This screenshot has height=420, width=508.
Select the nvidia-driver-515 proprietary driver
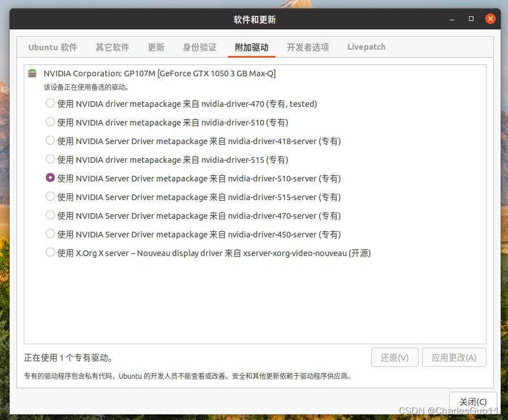click(x=50, y=159)
